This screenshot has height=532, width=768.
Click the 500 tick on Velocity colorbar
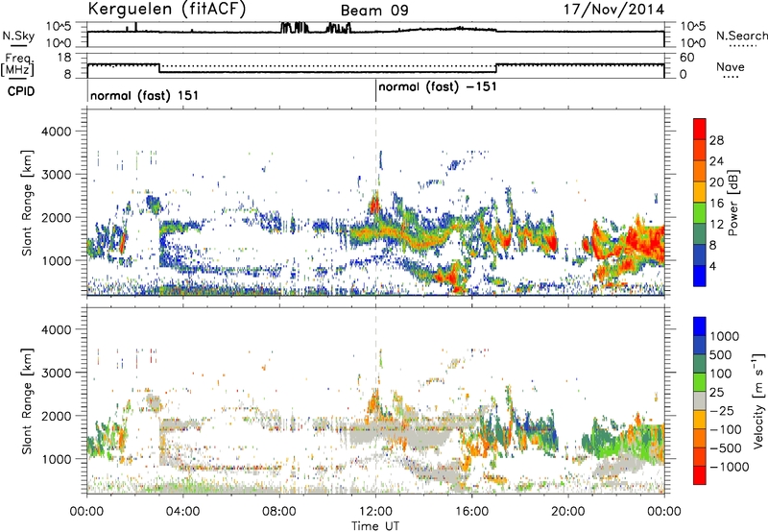tap(722, 354)
